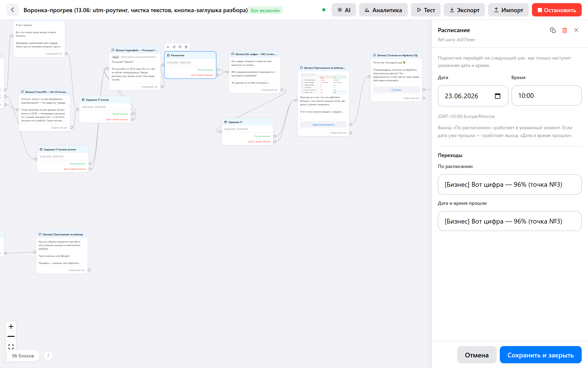Image resolution: width=588 pixels, height=368 pixels.
Task: Click the Импорт button
Action: coord(508,10)
